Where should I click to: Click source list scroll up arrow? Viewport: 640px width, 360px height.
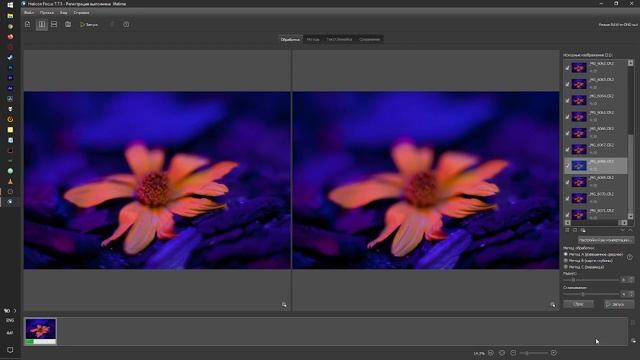tap(631, 63)
